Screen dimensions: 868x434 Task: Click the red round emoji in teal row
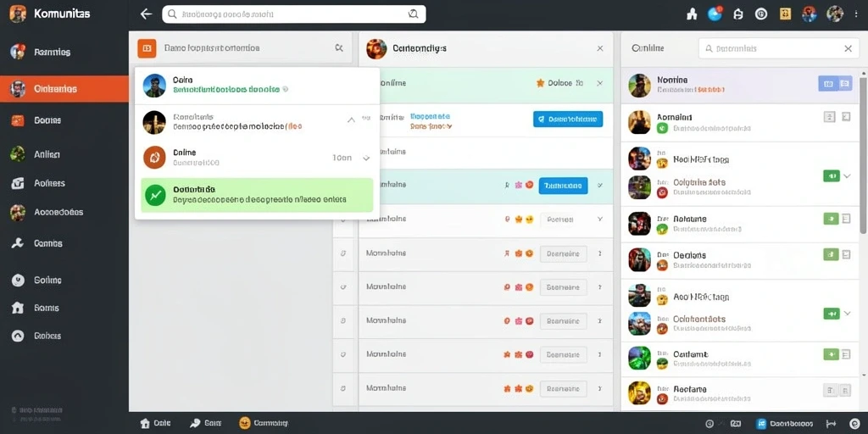pos(529,185)
